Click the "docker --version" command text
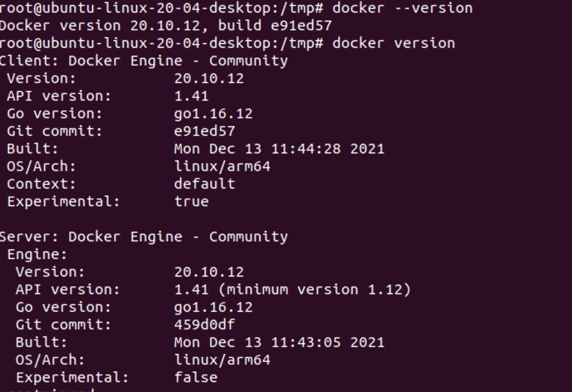The width and height of the screenshot is (572, 392). pyautogui.click(x=402, y=8)
